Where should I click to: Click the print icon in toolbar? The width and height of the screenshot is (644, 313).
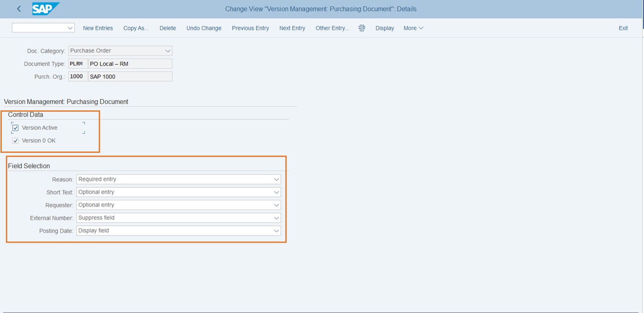362,28
